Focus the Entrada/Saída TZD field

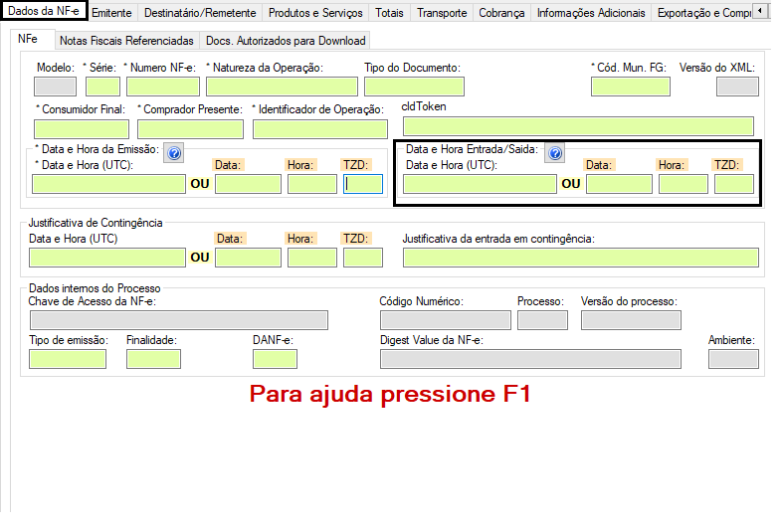734,184
